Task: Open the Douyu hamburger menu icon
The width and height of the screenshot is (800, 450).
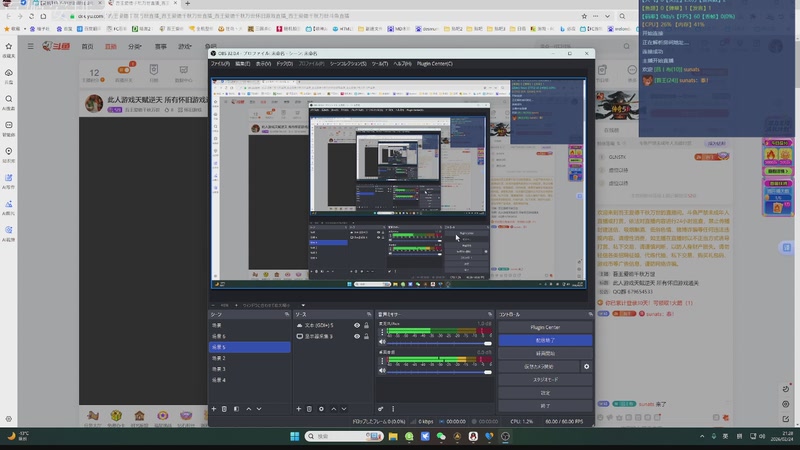Action: click(31, 46)
